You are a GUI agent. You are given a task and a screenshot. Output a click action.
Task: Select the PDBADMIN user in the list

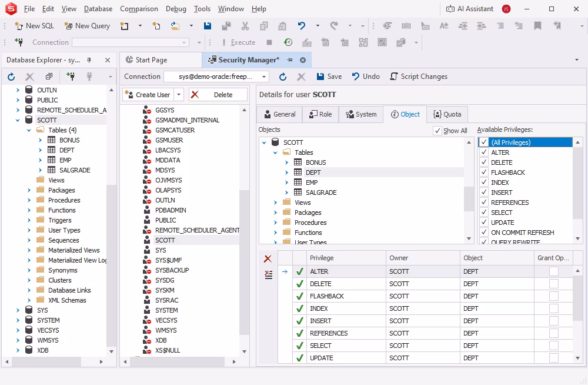[171, 210]
